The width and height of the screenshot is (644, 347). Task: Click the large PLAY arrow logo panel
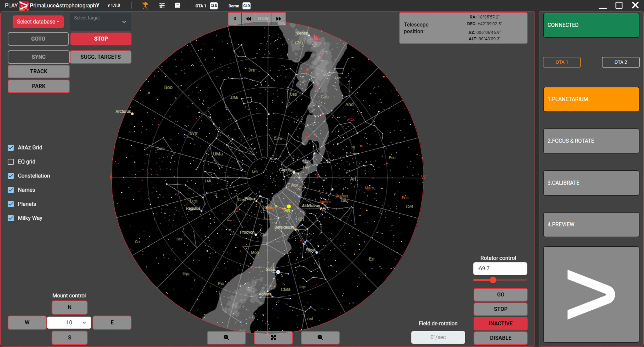pyautogui.click(x=591, y=294)
